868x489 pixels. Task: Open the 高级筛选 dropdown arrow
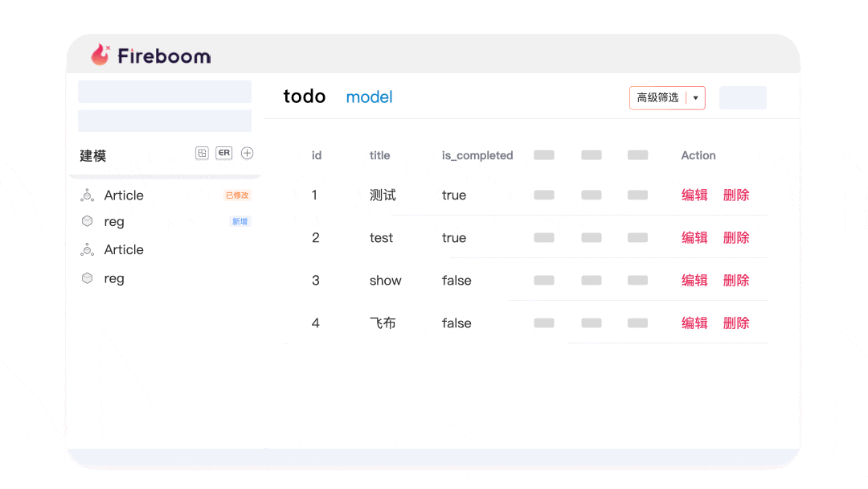(x=696, y=98)
